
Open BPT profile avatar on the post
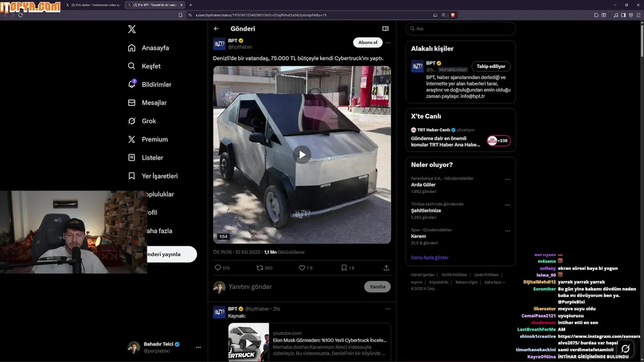click(219, 44)
